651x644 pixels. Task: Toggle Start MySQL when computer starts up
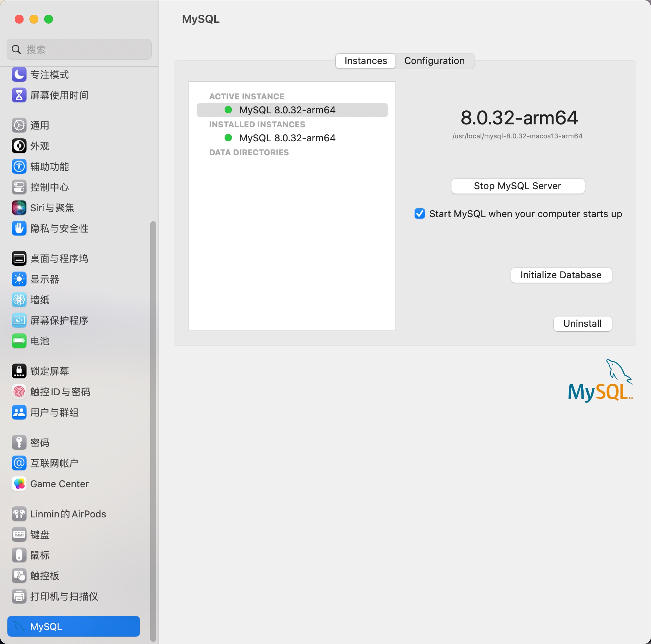click(420, 214)
